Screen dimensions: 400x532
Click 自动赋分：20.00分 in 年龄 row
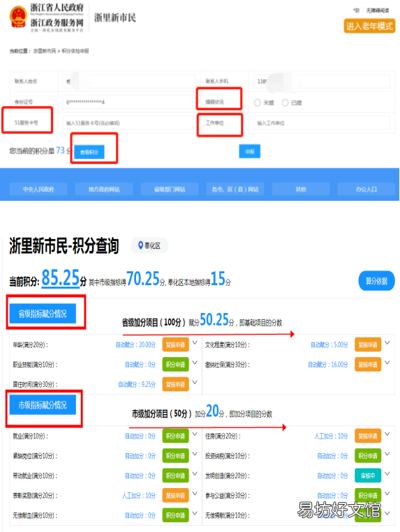[135, 344]
